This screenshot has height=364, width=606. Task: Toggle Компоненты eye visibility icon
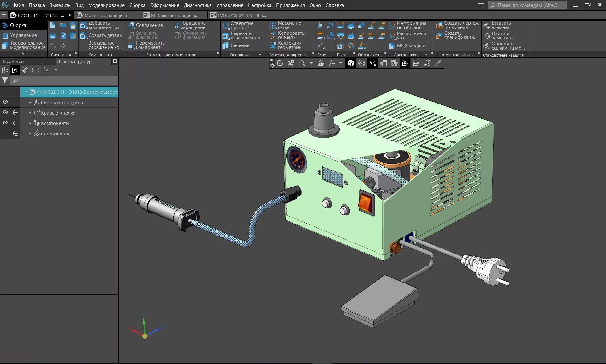click(x=5, y=123)
